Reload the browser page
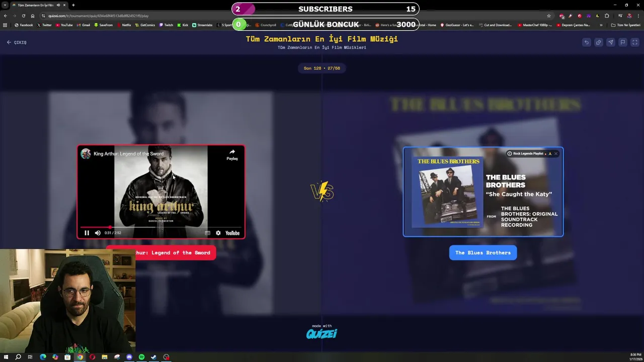Screen dimensions: 644x362 tap(23, 16)
